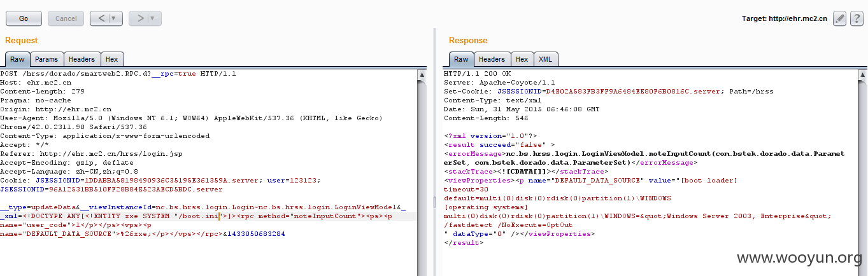The width and height of the screenshot is (868, 276).
Task: Click the errorMessage noteInputCount line
Action: coord(644,153)
